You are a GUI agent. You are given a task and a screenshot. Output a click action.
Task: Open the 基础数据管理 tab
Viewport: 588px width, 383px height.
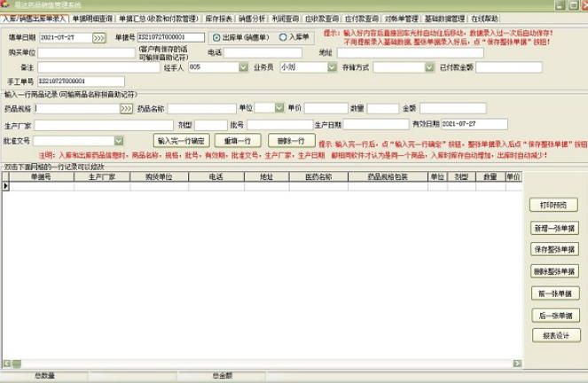(444, 19)
